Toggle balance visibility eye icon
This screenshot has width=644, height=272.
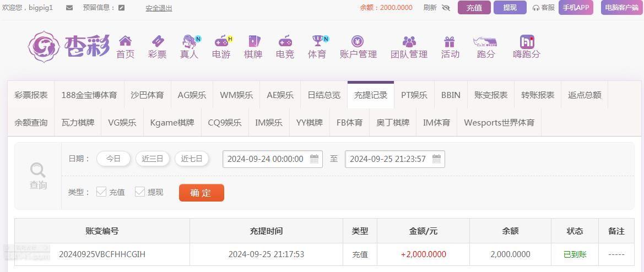click(446, 7)
